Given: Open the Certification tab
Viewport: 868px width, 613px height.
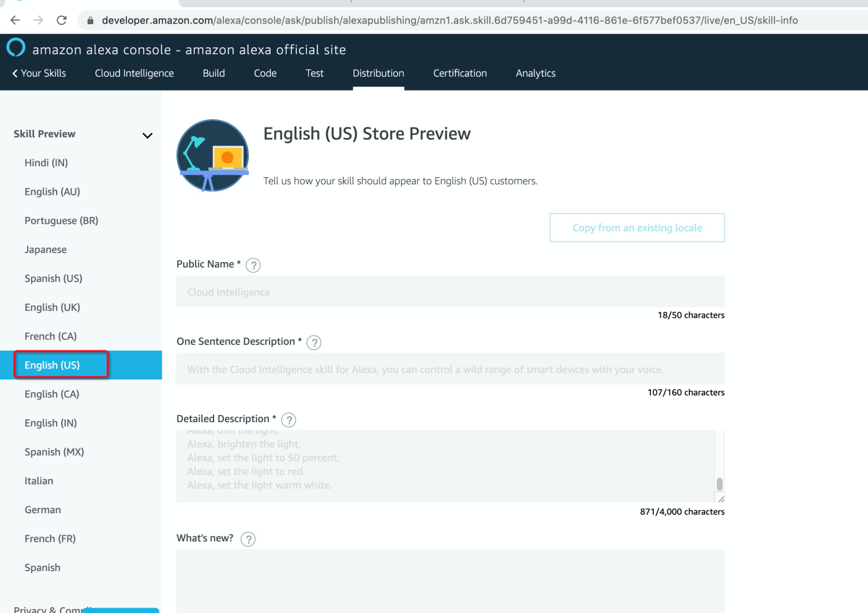Looking at the screenshot, I should tap(460, 73).
